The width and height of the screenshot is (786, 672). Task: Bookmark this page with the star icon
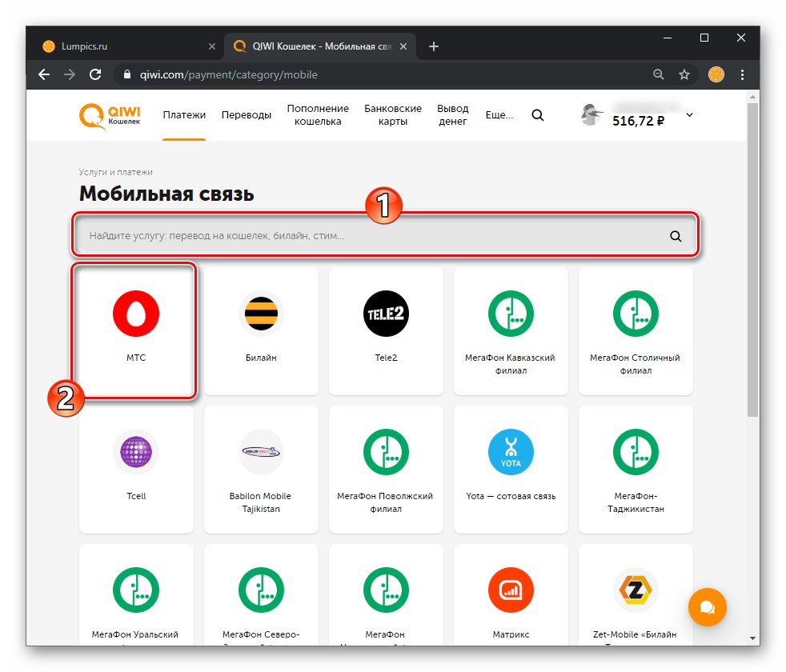tap(684, 74)
